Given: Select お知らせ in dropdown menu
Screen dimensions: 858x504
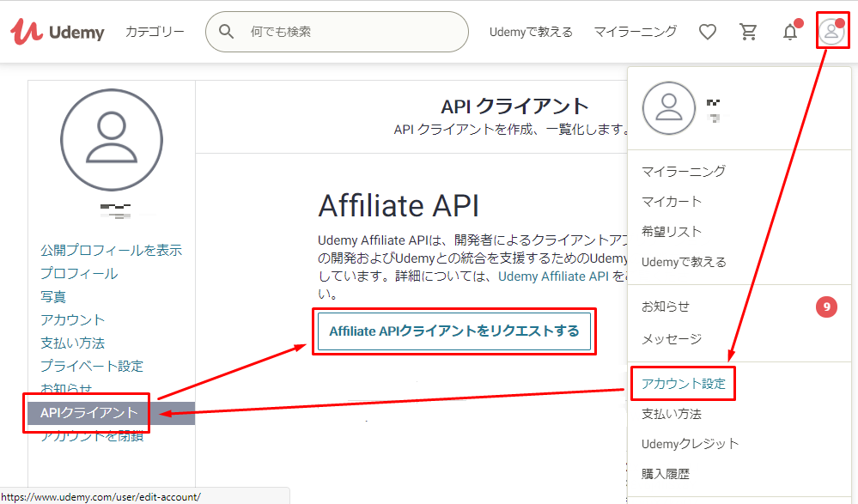Looking at the screenshot, I should click(666, 307).
